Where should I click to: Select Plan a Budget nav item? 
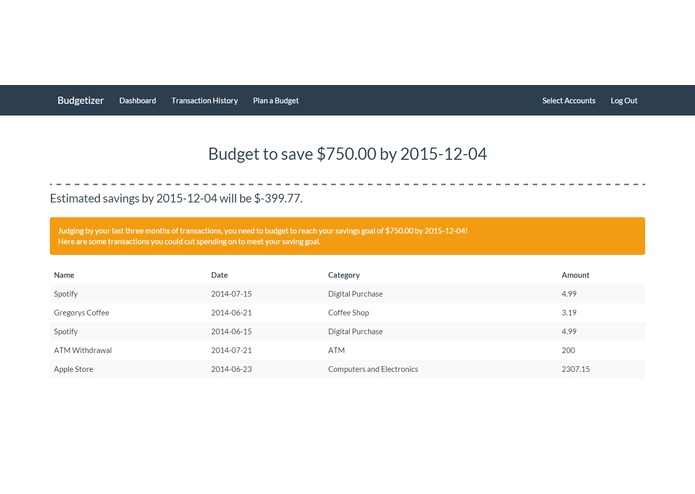tap(276, 101)
